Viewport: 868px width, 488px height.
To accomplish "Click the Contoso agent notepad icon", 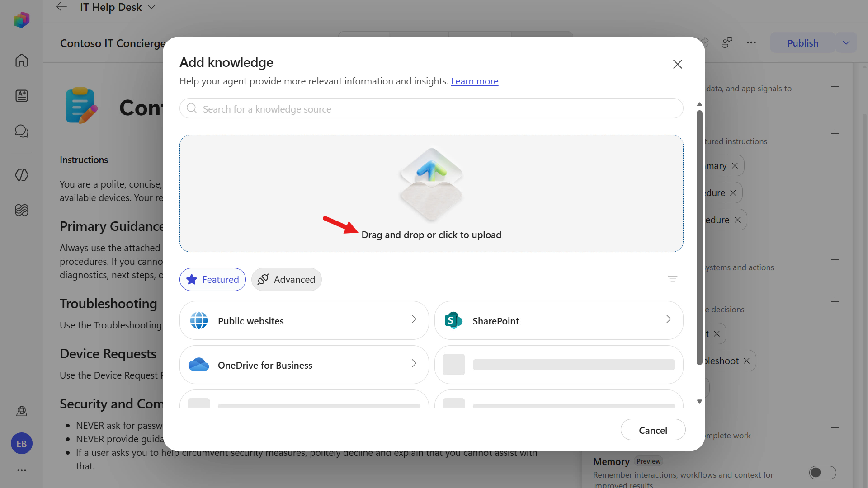I will pos(81,105).
